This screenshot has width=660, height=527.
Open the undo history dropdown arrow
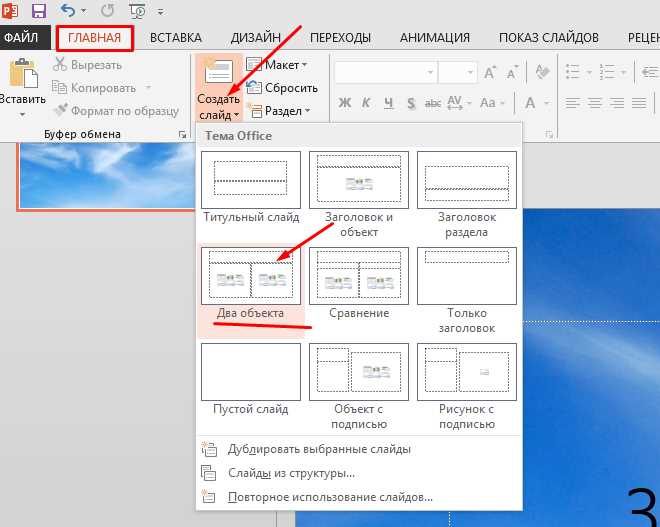83,11
